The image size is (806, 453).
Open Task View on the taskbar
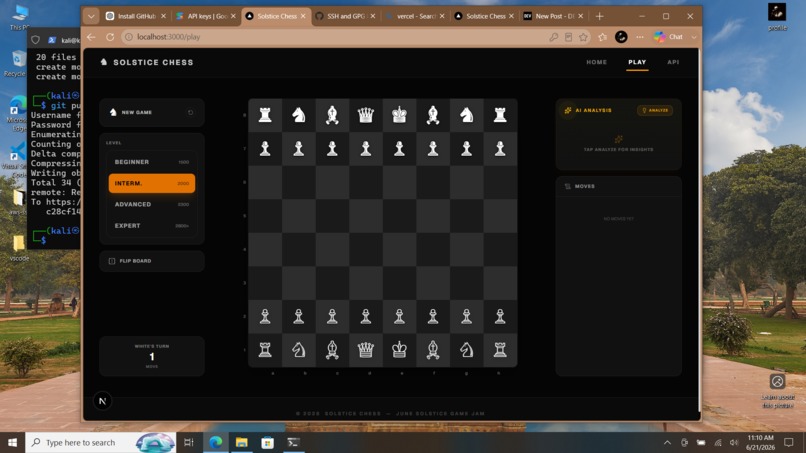click(x=189, y=442)
